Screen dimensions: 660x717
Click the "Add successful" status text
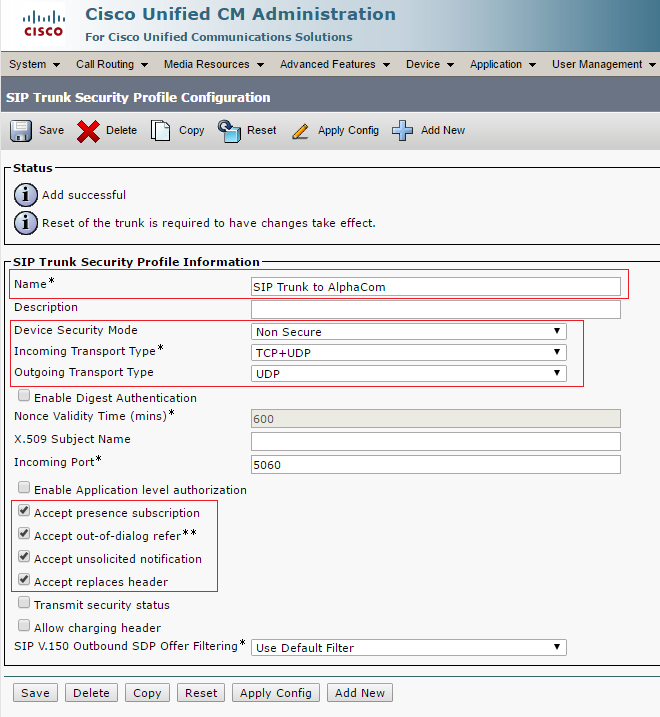click(x=84, y=195)
